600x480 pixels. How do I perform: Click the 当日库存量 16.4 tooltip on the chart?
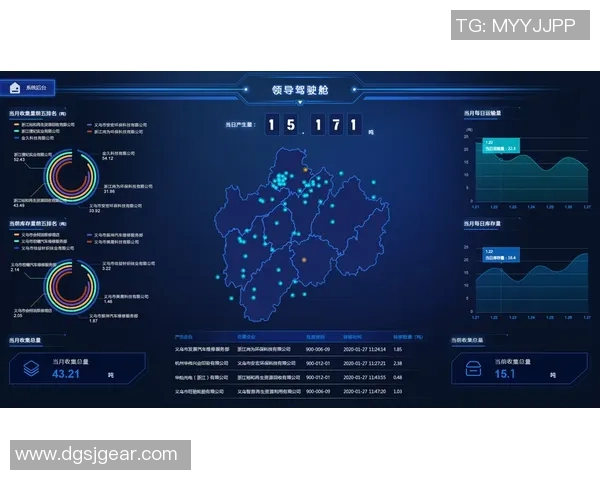(501, 255)
